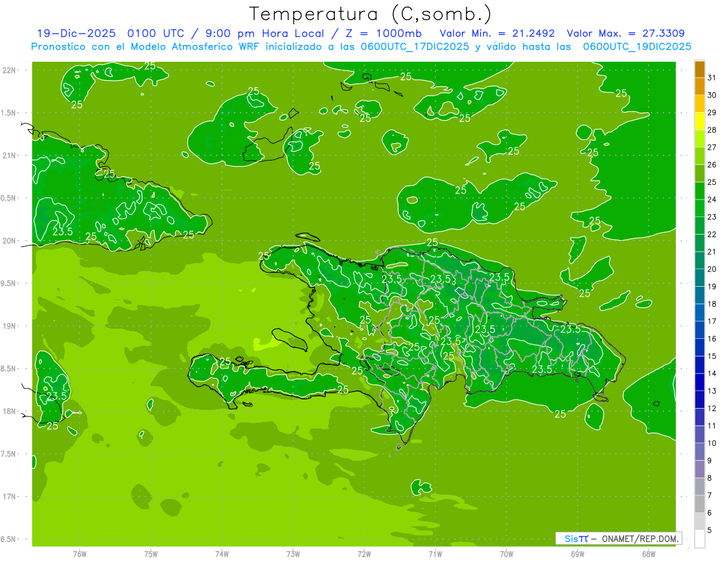Viewport: 728px width, 562px height.
Task: Click the '73W' longitude axis label
Action: coord(293,554)
